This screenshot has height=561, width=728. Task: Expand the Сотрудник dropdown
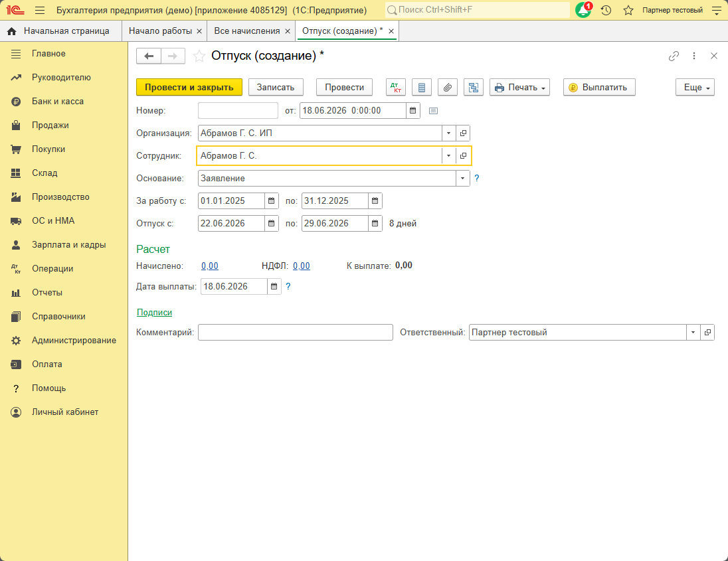(x=448, y=156)
